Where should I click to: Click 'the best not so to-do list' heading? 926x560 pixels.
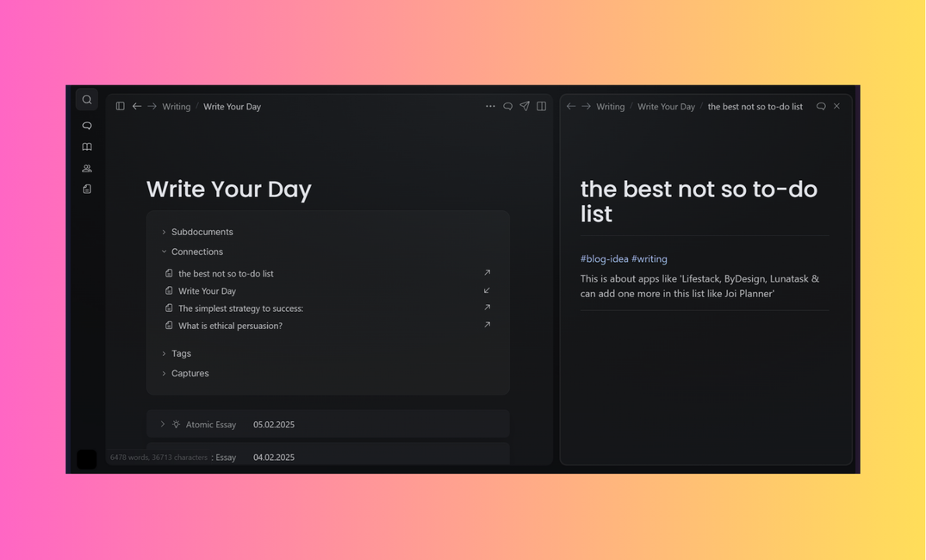coord(699,202)
